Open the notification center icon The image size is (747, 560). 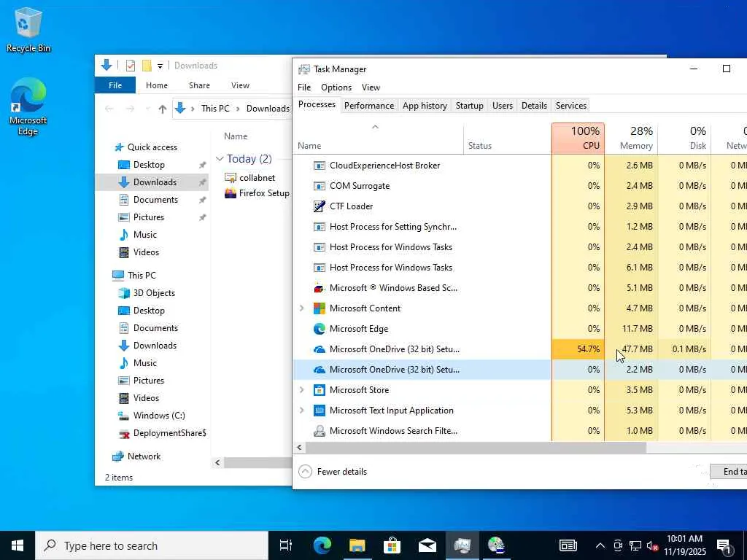click(724, 545)
